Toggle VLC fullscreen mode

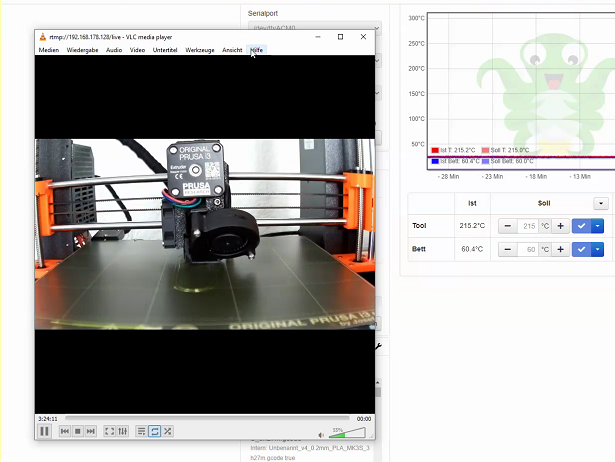(x=109, y=431)
